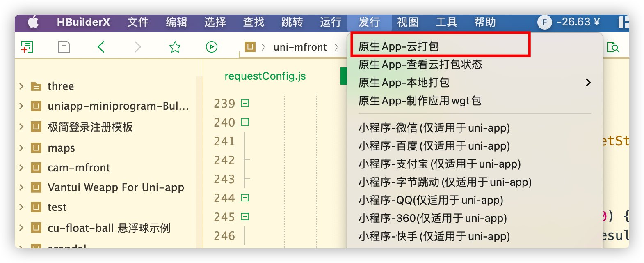This screenshot has width=644, height=263.
Task: Toggle fold marker on line 245
Action: tap(245, 217)
